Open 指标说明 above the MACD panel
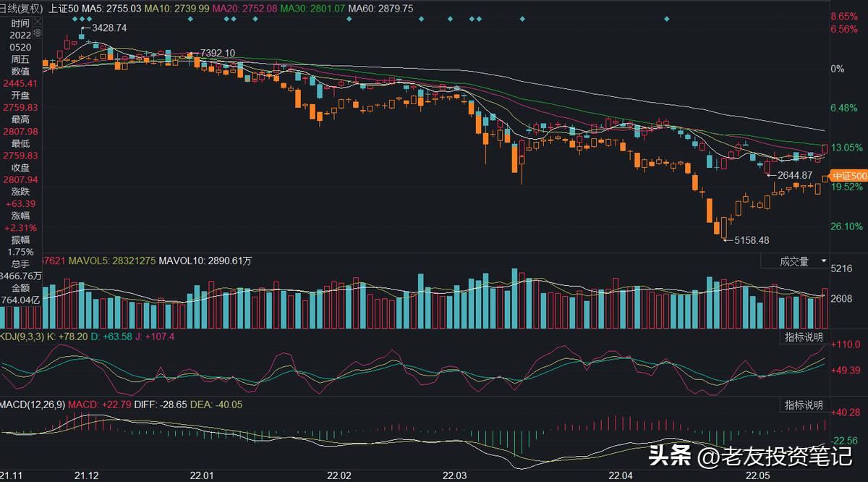Image resolution: width=868 pixels, height=482 pixels. 804,405
